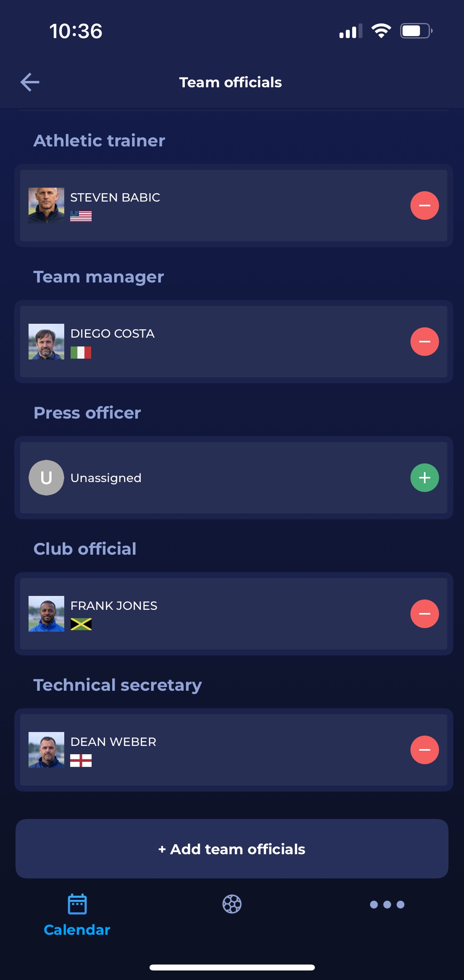
Task: Open Diego Costa's profile photo
Action: 46,342
